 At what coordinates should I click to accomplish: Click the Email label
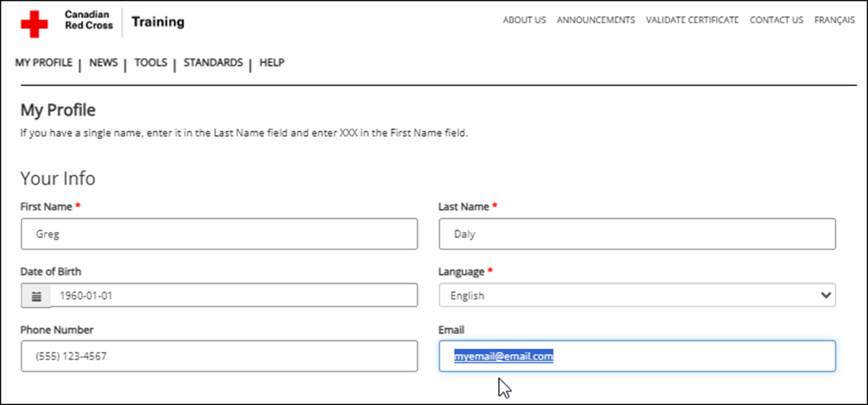pyautogui.click(x=451, y=330)
